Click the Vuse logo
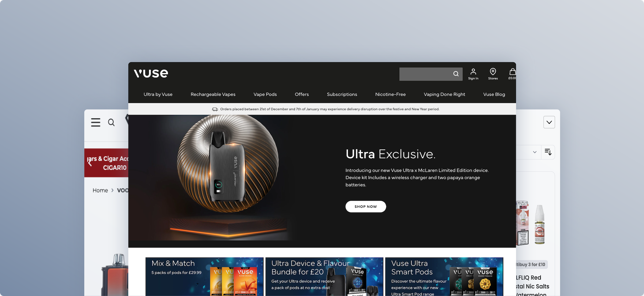 151,73
